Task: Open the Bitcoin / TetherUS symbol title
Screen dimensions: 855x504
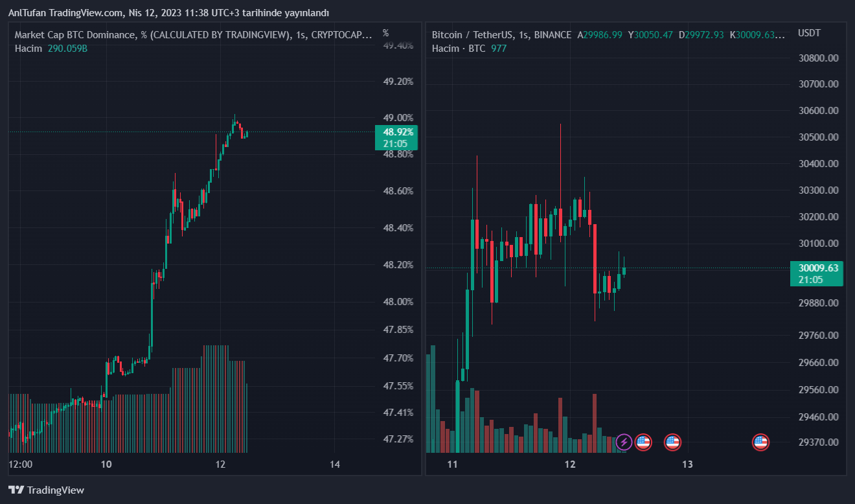Action: coord(501,35)
